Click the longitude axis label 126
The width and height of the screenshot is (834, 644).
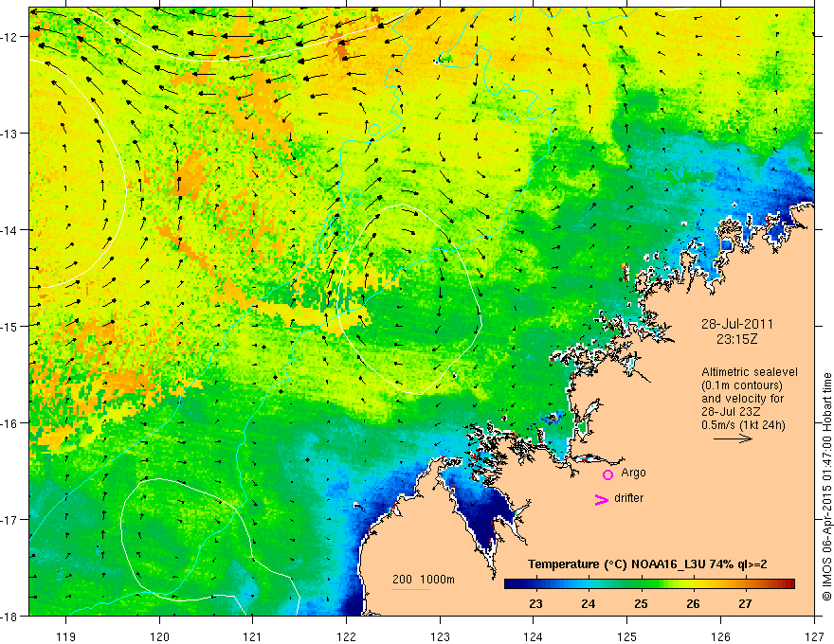click(720, 636)
